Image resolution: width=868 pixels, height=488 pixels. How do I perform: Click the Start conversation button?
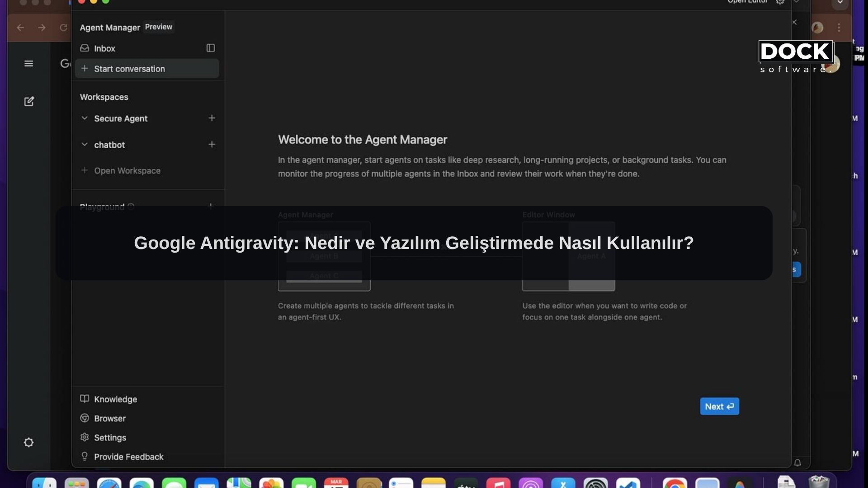point(147,69)
